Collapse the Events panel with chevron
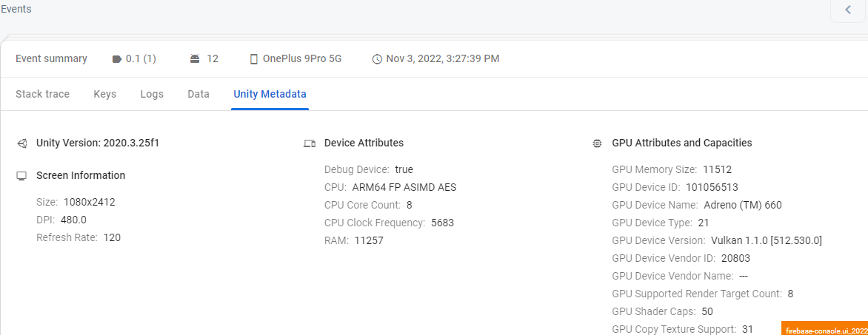868x335 pixels. (848, 10)
